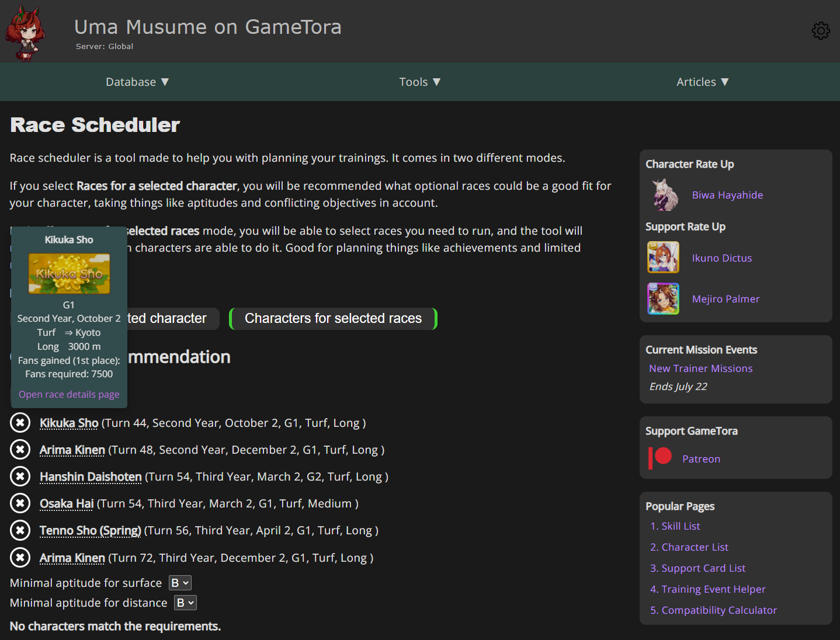Open Ikuno Dictus support link
The width and height of the screenshot is (840, 640).
(x=722, y=258)
